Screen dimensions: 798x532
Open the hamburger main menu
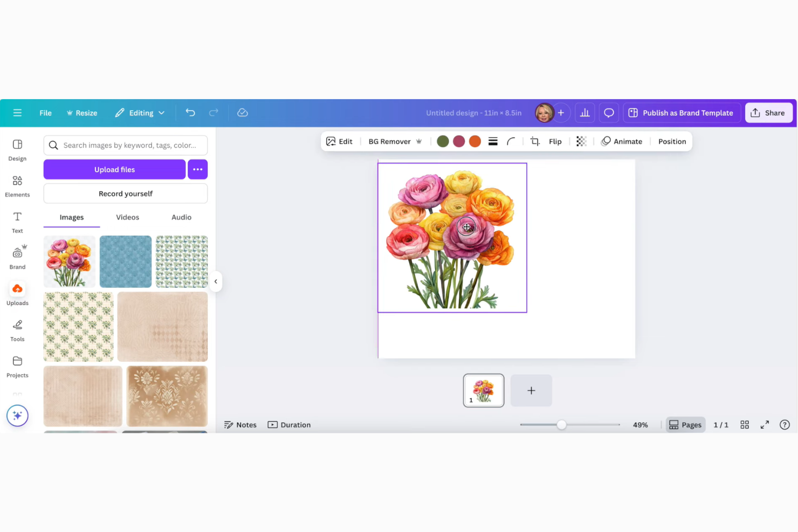(x=17, y=113)
